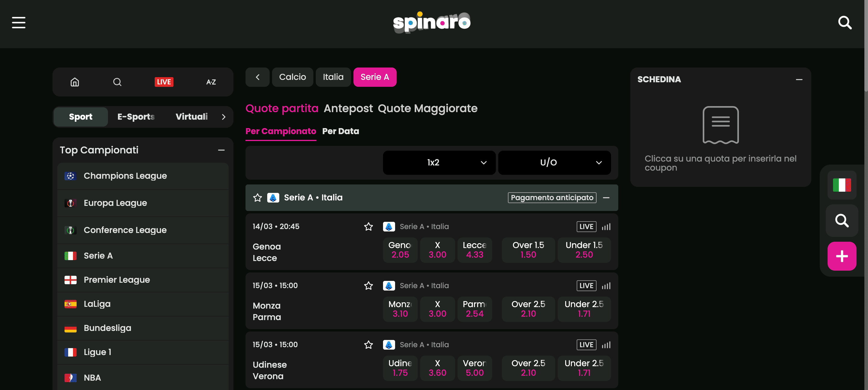
Task: Open Conference League in Top Campionati
Action: (x=143, y=230)
